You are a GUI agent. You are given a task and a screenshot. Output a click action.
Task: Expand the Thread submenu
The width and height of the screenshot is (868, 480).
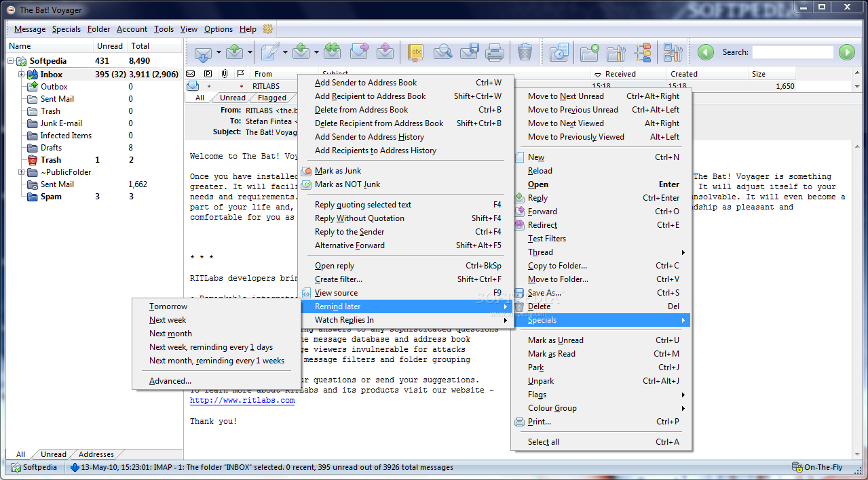click(601, 252)
